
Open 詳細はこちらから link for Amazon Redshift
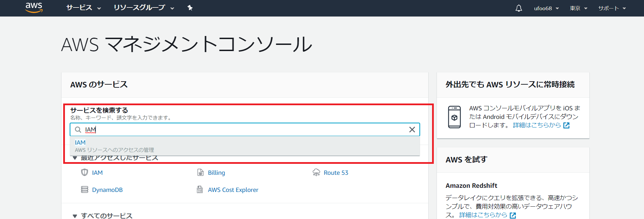[x=483, y=215]
